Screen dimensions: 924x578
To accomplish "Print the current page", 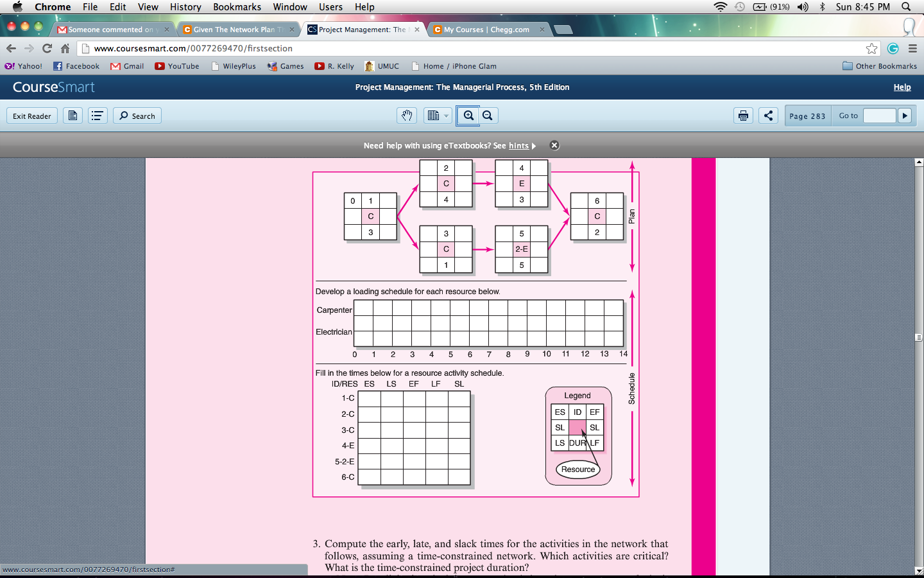I will click(743, 116).
